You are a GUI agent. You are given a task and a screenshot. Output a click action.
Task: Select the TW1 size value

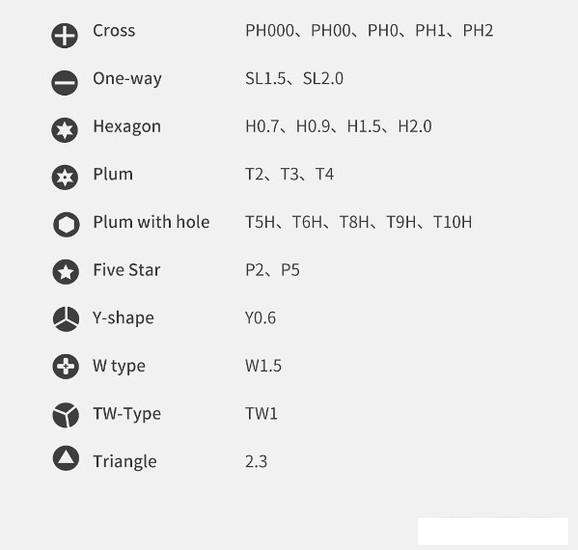tap(261, 414)
